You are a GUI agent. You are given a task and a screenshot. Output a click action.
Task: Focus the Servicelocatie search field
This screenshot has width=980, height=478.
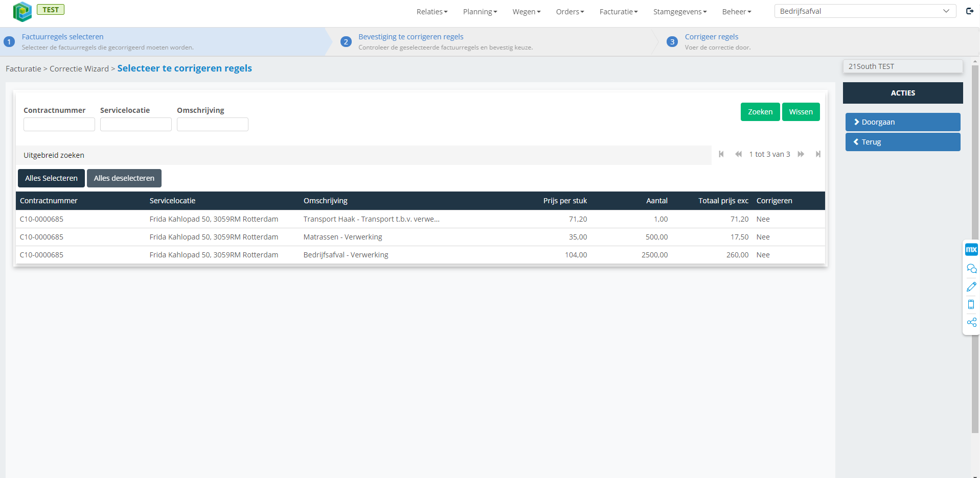click(136, 125)
